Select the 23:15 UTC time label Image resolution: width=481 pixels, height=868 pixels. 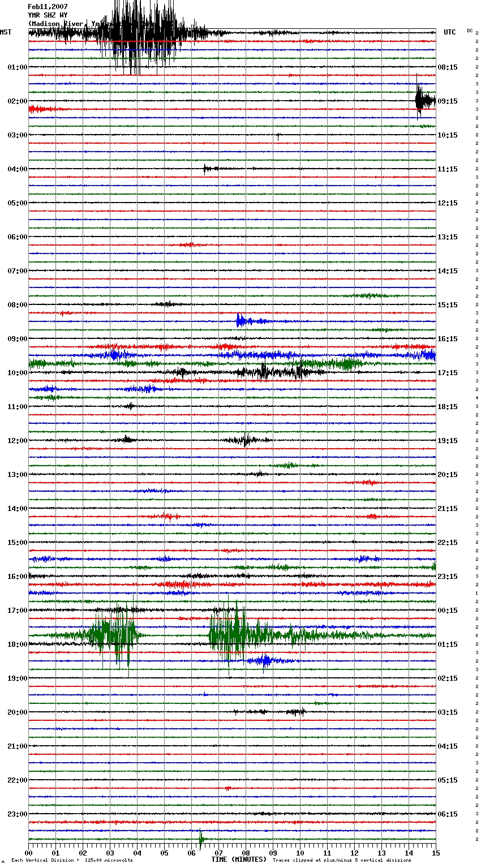pyautogui.click(x=448, y=577)
